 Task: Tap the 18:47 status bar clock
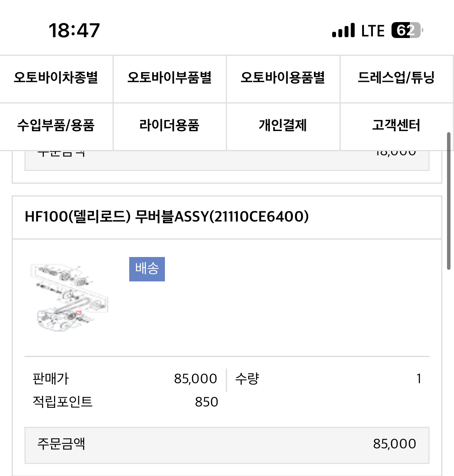[74, 31]
